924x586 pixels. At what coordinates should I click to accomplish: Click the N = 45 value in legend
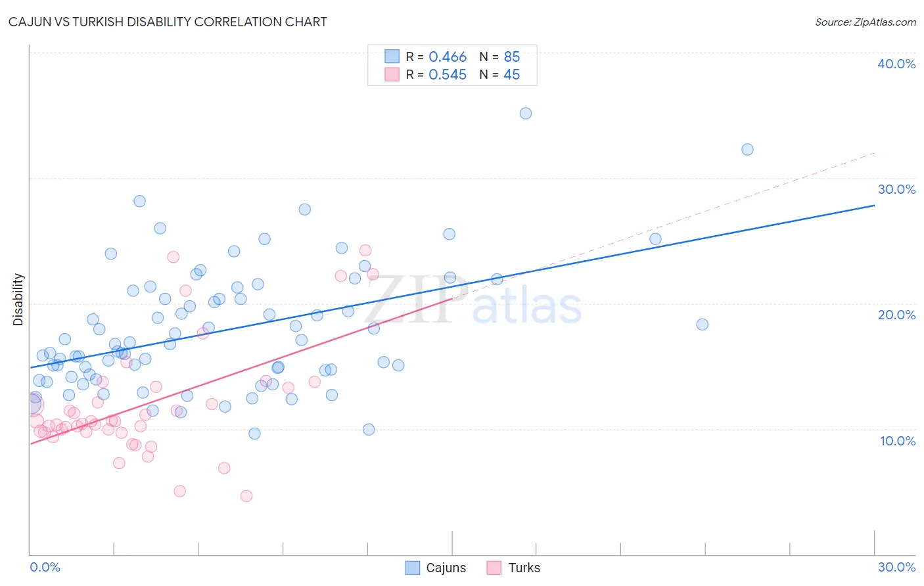coord(499,74)
